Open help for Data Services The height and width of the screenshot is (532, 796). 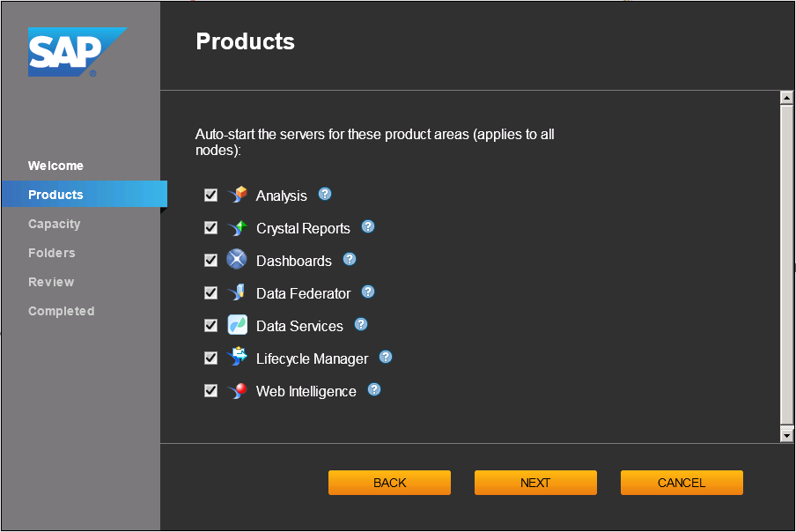(x=361, y=324)
